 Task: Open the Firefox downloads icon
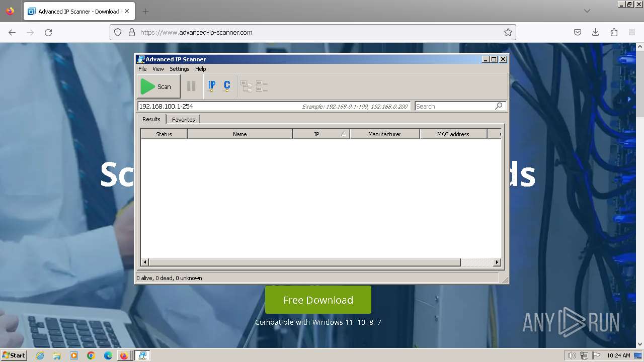click(x=596, y=32)
